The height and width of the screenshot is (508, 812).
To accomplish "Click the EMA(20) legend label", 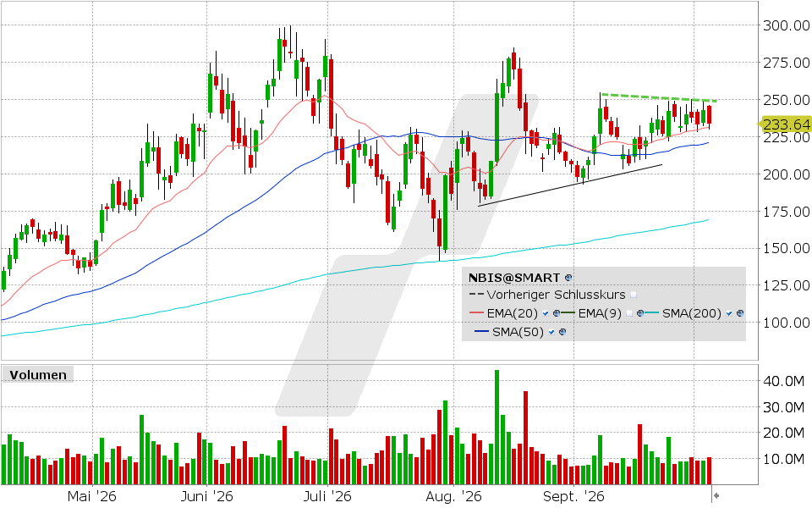I will click(x=513, y=313).
